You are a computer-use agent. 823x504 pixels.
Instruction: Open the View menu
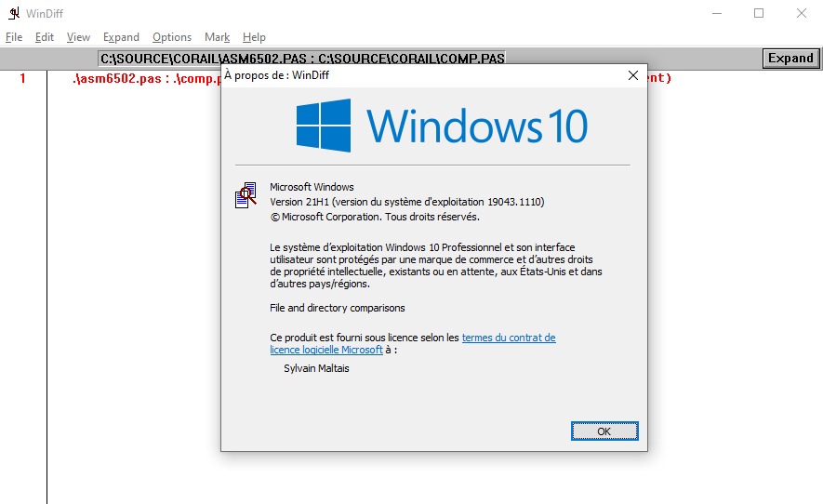pos(78,37)
